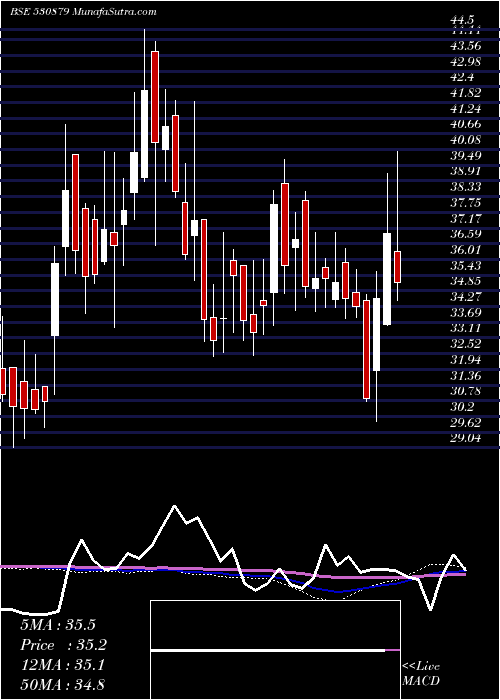Click the 34.27 price axis label

click(x=465, y=296)
